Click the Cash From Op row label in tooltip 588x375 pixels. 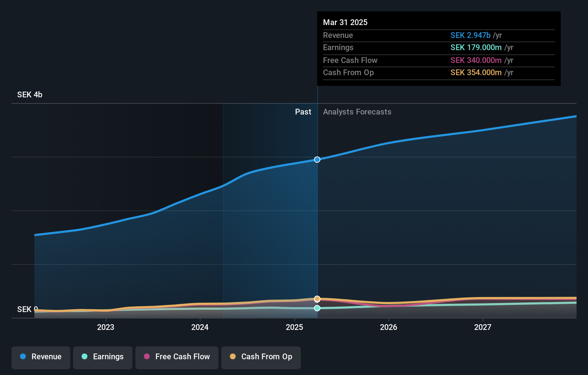point(348,72)
